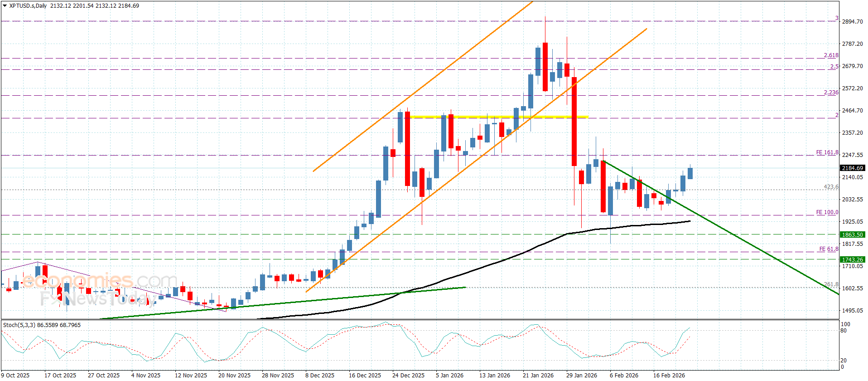Select the 423.6 level label

tap(831, 187)
